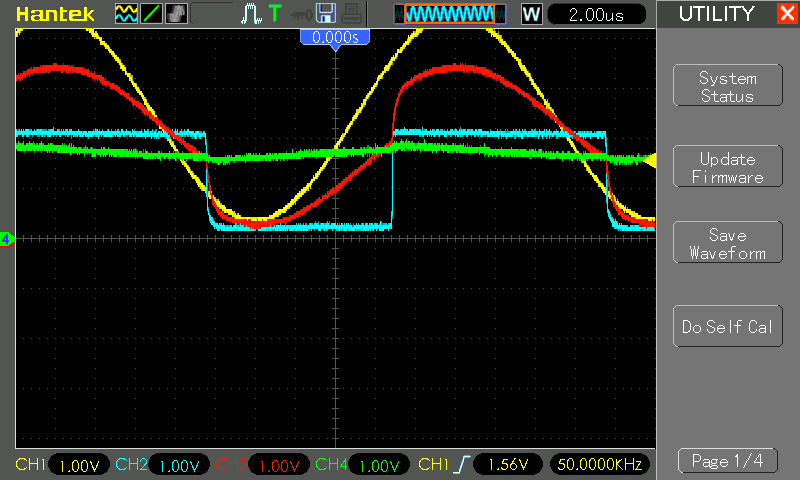Screen dimensions: 800x480
Task: Select the sine wave acquisition icon
Action: coord(126,14)
